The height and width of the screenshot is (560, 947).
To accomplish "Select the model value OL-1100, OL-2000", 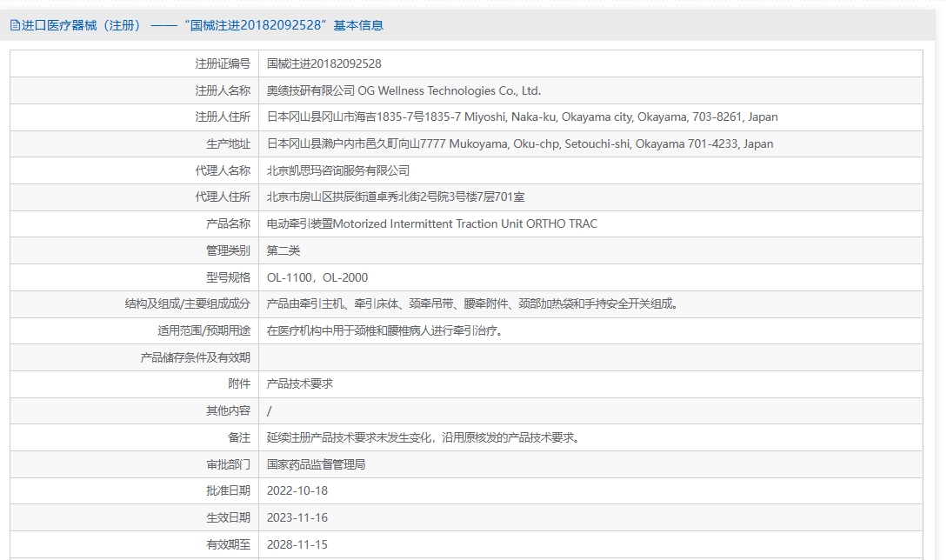I will pos(317,277).
